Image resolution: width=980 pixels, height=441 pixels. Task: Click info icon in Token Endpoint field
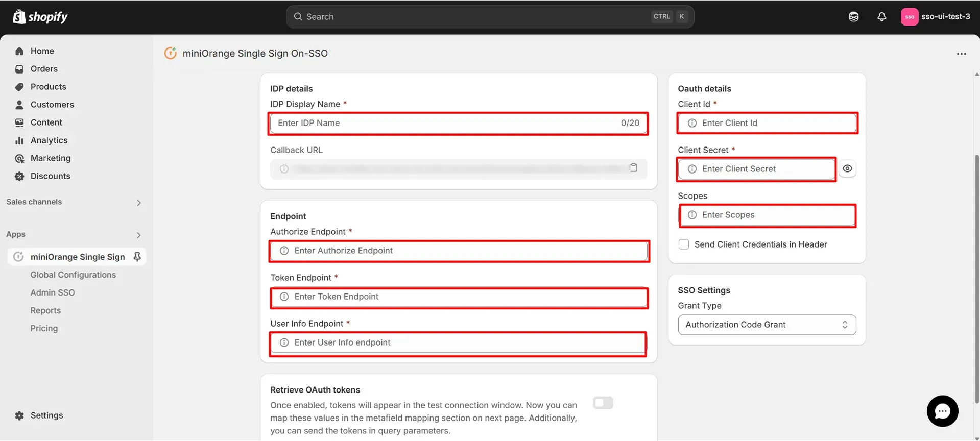[284, 297]
